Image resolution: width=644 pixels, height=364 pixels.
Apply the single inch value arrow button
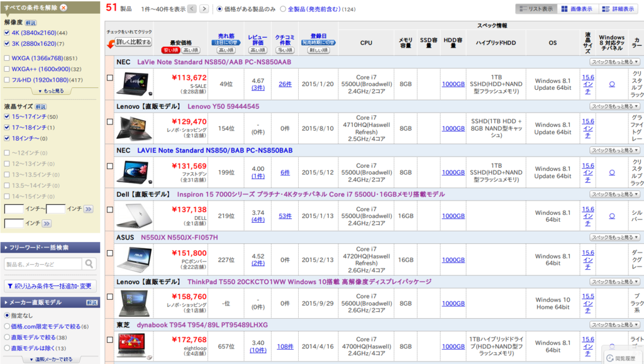click(x=47, y=224)
